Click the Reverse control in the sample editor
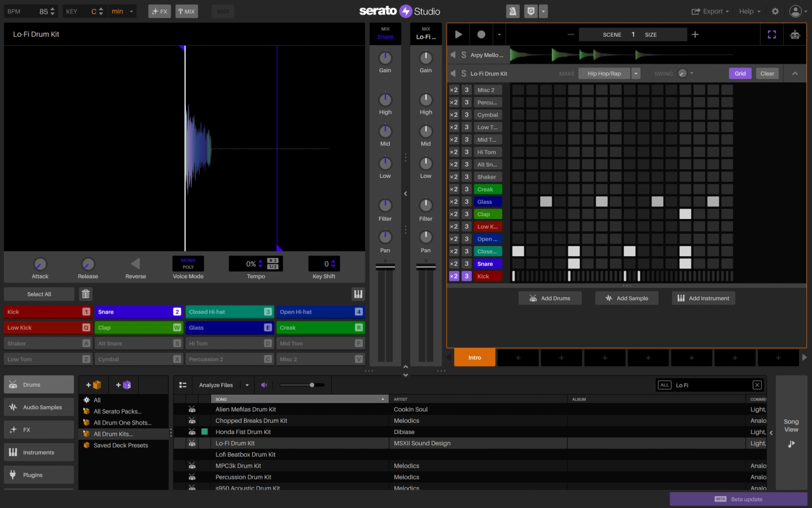The width and height of the screenshot is (812, 508). click(135, 263)
